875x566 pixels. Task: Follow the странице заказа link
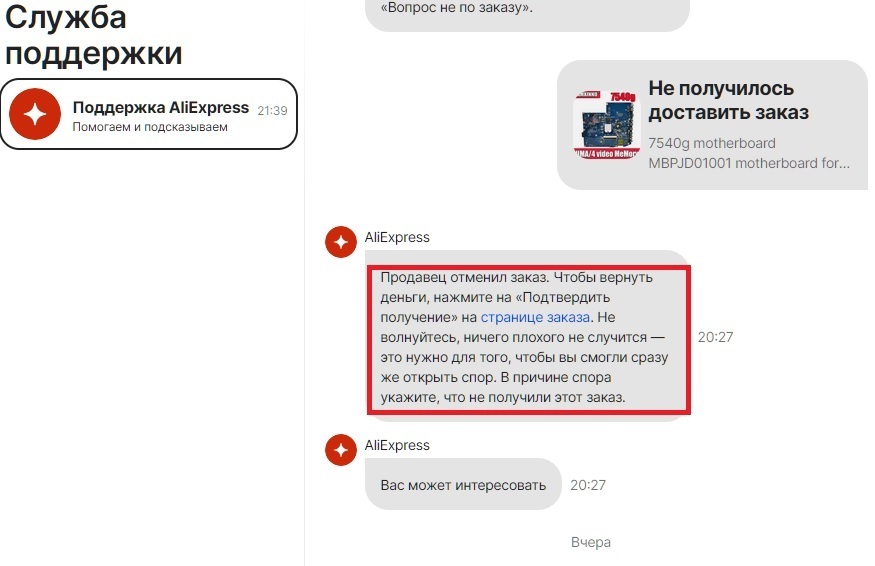(535, 317)
